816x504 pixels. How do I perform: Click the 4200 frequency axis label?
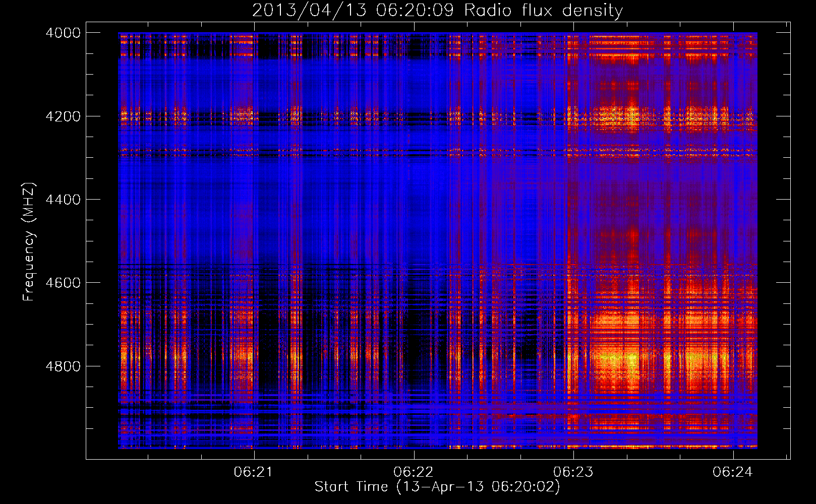[x=63, y=116]
